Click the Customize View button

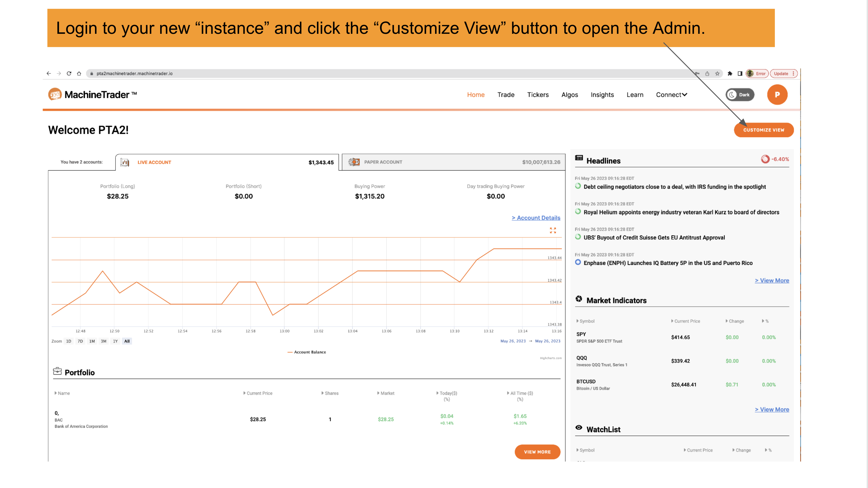tap(763, 130)
